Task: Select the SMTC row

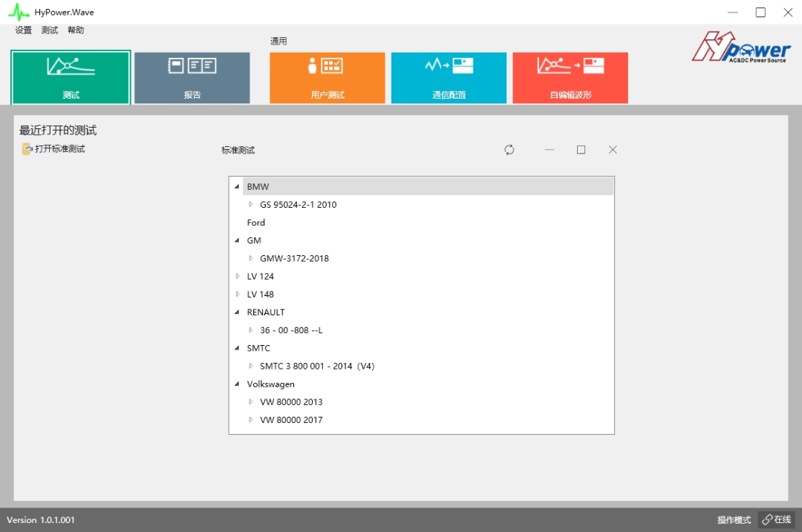Action: 258,348
